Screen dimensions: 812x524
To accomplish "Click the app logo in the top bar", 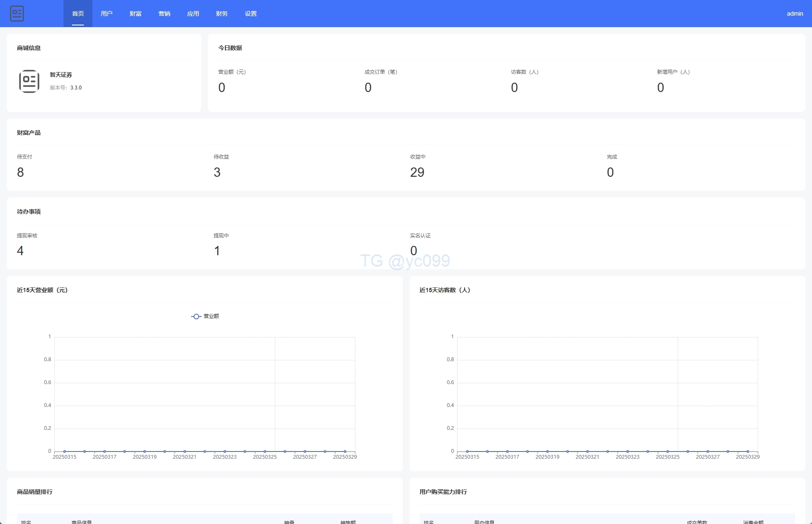I will (x=17, y=14).
